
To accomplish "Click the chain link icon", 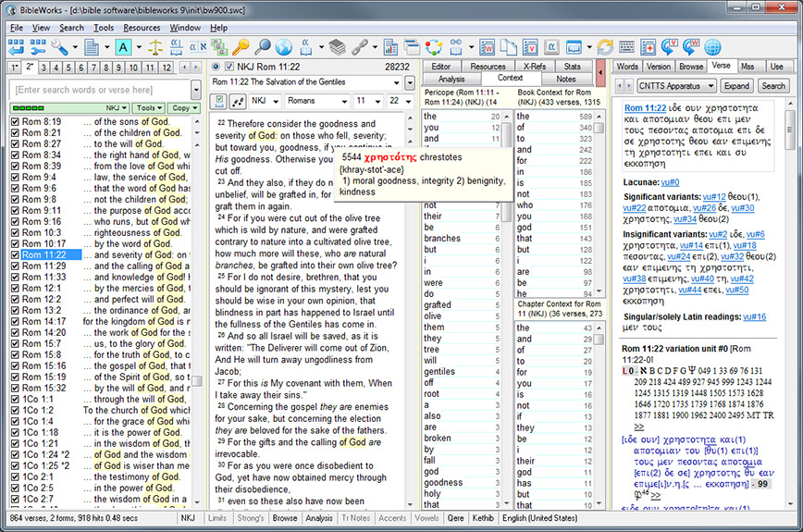I will pos(358,46).
